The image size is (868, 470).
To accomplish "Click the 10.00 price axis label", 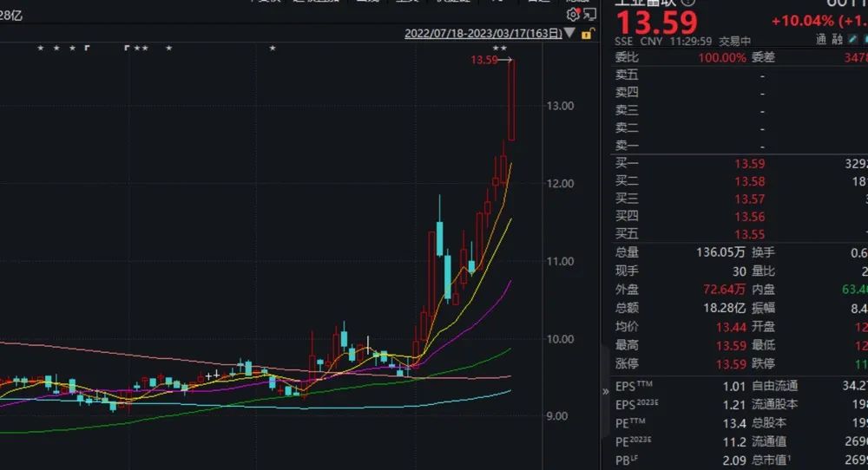I will pos(560,339).
